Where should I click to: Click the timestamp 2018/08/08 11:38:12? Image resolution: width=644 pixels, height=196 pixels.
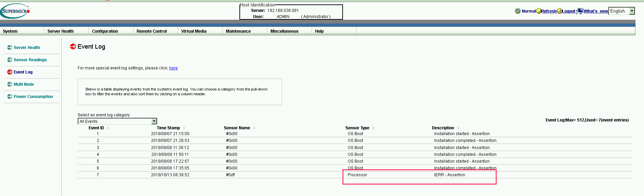pyautogui.click(x=170, y=148)
